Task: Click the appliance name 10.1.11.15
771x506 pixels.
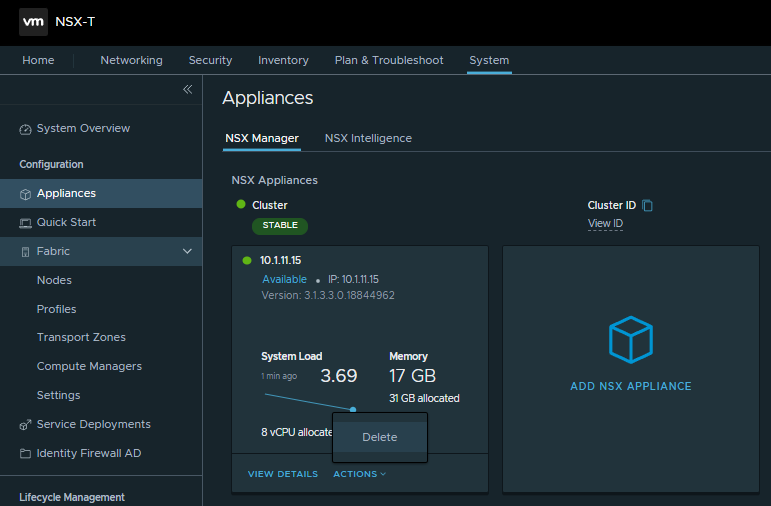Action: pyautogui.click(x=281, y=260)
